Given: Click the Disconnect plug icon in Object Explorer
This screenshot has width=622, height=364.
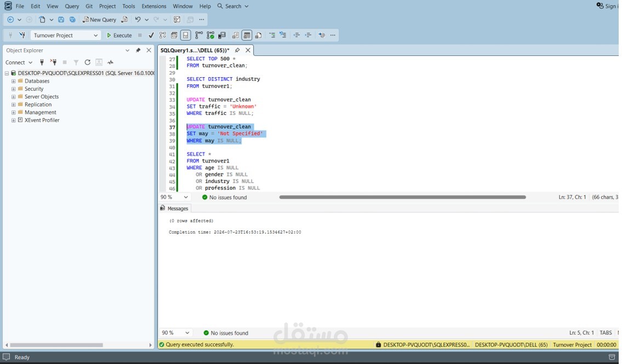Looking at the screenshot, I should click(53, 62).
